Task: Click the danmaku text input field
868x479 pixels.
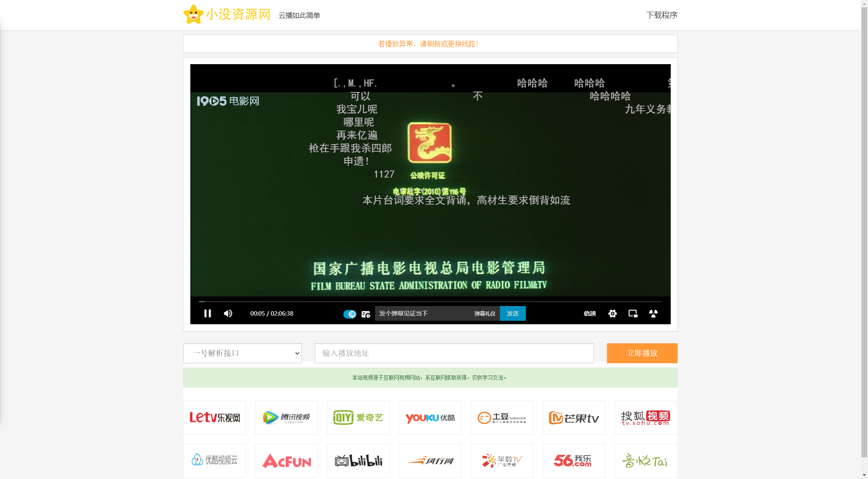Action: click(423, 313)
